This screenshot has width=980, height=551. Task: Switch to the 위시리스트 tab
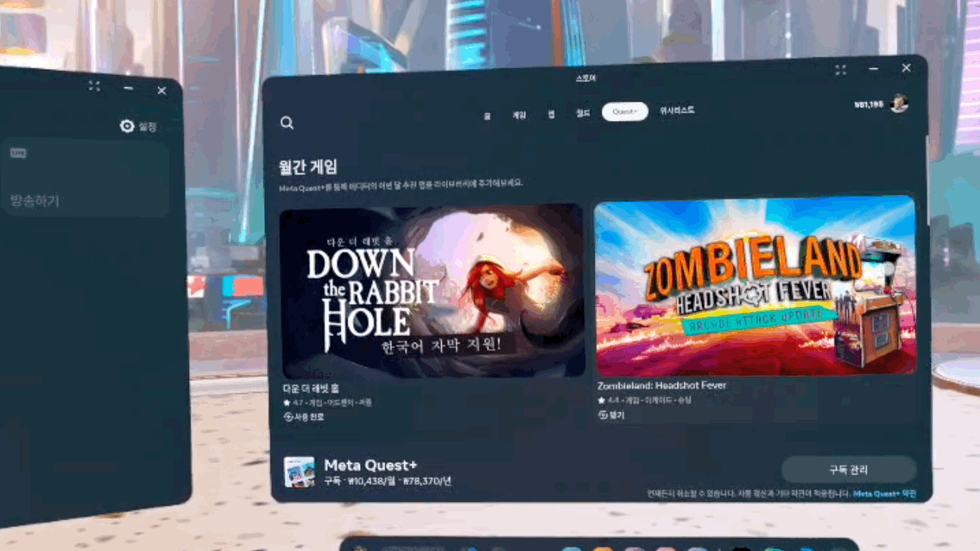[x=677, y=111]
